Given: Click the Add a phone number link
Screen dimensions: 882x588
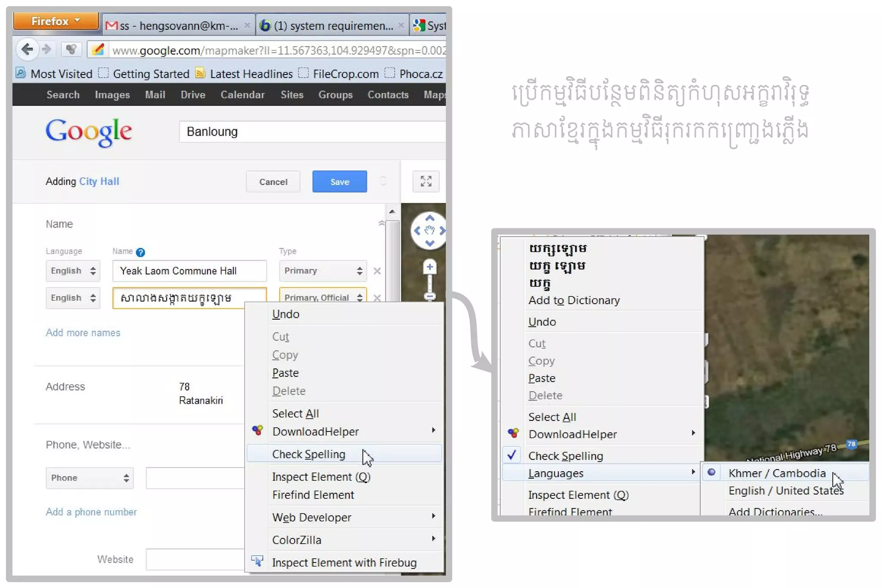Looking at the screenshot, I should point(91,512).
